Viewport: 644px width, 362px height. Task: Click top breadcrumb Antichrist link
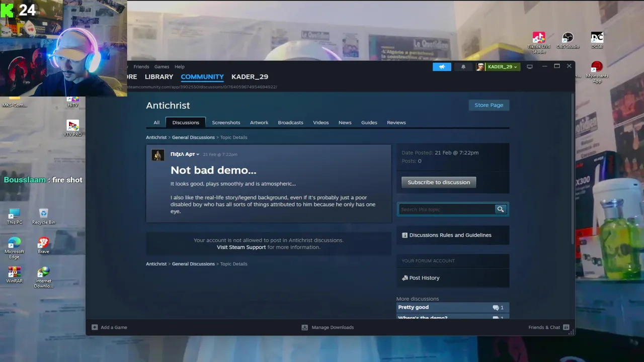[x=156, y=137]
